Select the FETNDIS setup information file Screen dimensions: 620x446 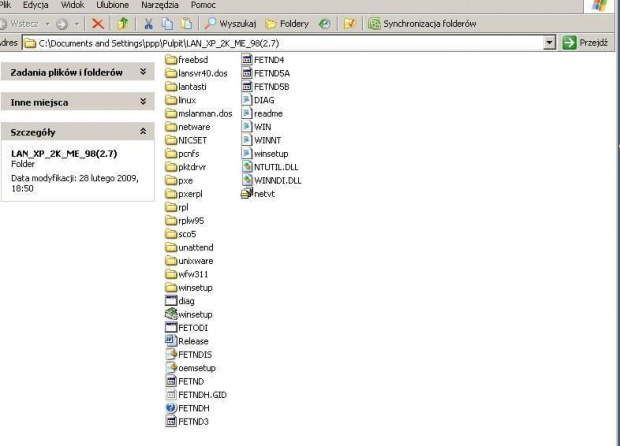[x=189, y=355]
